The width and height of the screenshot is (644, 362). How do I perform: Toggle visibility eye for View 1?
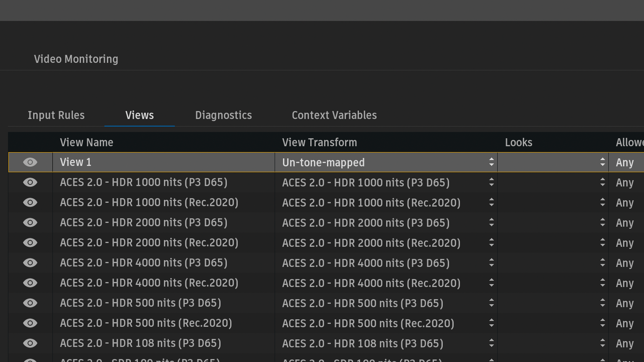[x=30, y=162]
